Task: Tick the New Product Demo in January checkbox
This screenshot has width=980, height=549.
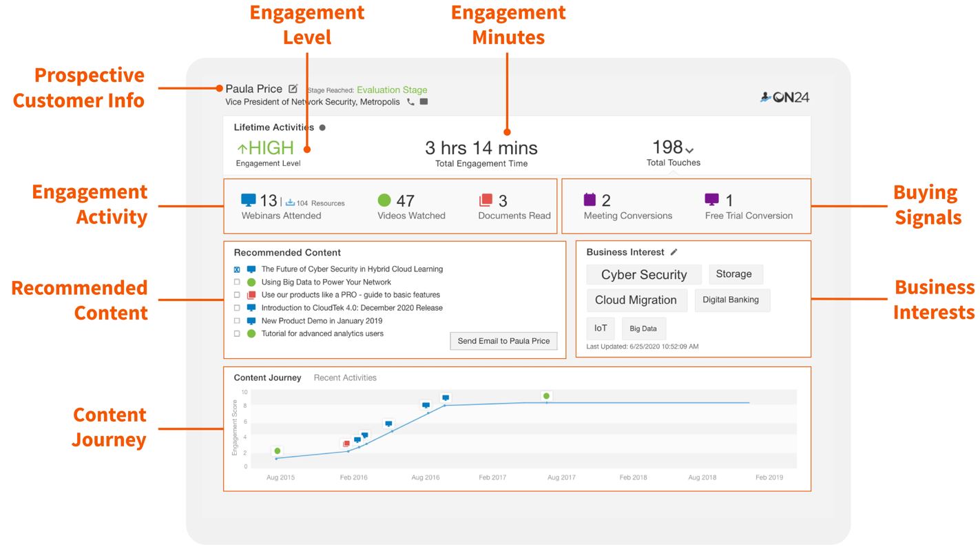Action: tap(237, 321)
